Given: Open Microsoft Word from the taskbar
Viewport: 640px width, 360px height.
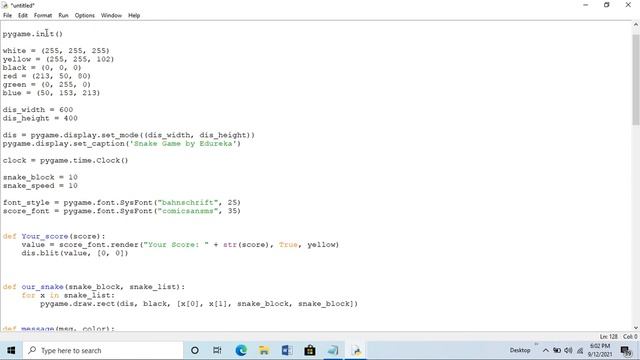Looking at the screenshot, I should click(x=287, y=350).
